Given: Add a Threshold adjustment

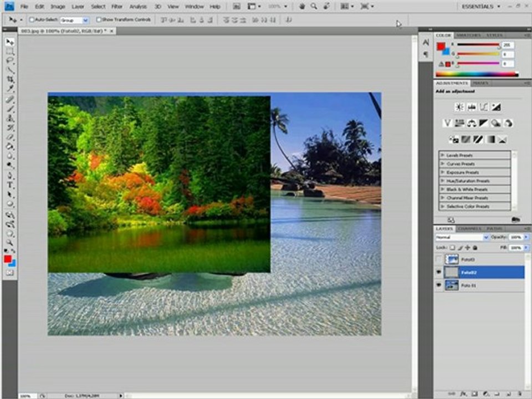Looking at the screenshot, I should click(x=478, y=139).
